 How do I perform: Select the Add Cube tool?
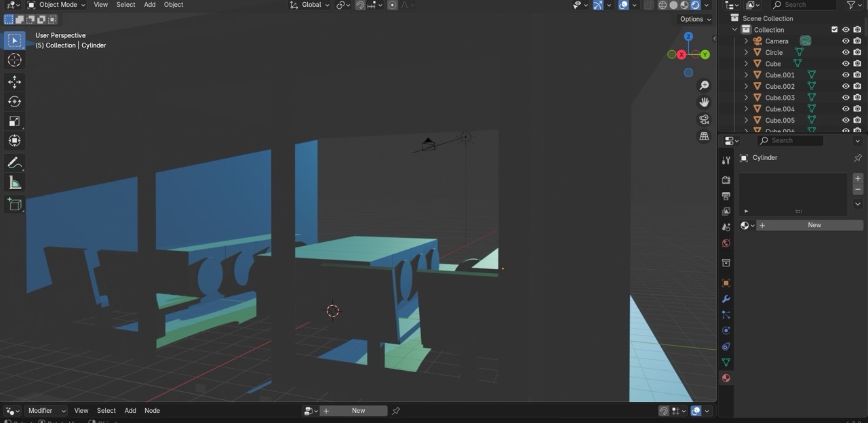coord(14,204)
